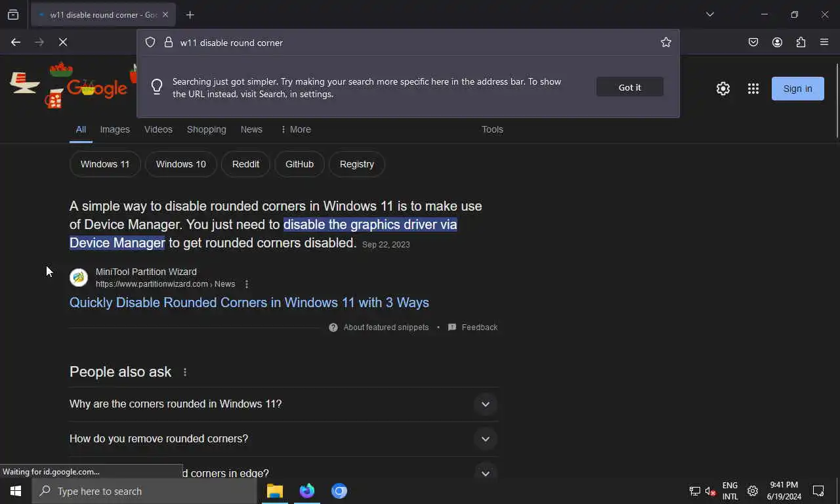Click the MiniTool Partition Wizard favicon
840x504 pixels.
coord(79,278)
